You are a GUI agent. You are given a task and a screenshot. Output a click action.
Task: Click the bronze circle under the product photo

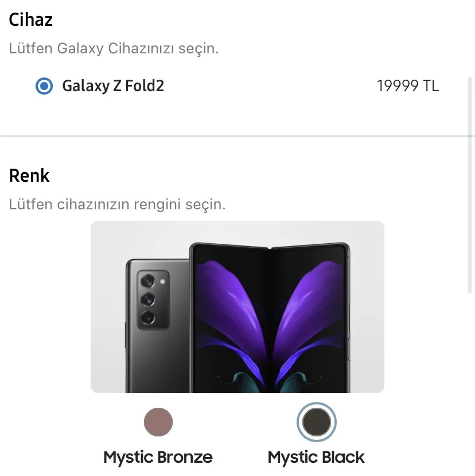coord(158,422)
